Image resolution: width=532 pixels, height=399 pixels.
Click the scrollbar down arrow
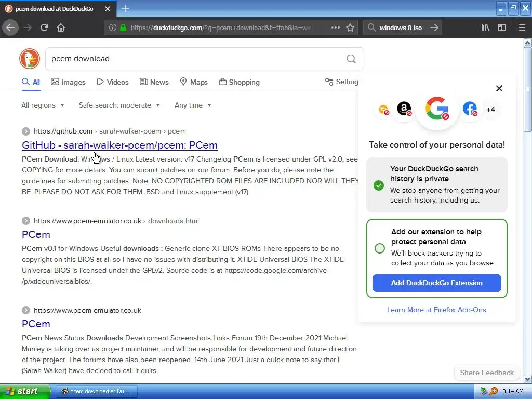pos(528,379)
